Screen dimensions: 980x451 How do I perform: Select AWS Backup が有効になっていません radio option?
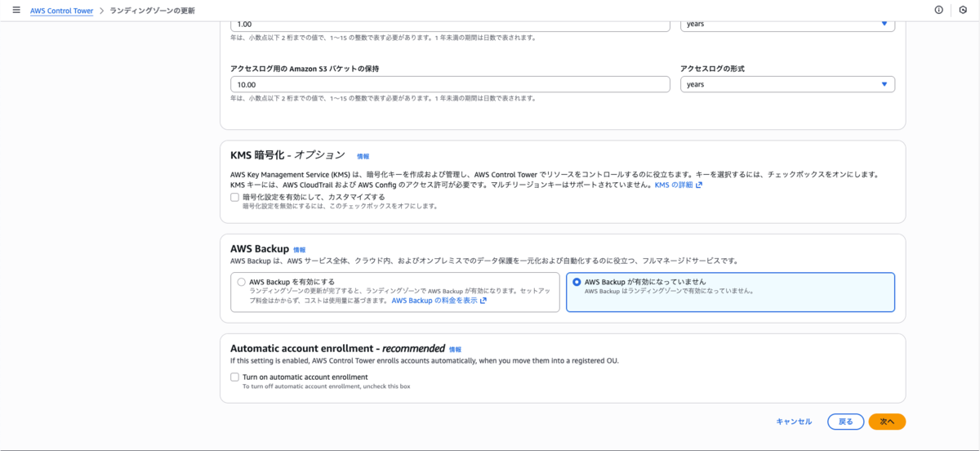(x=577, y=282)
